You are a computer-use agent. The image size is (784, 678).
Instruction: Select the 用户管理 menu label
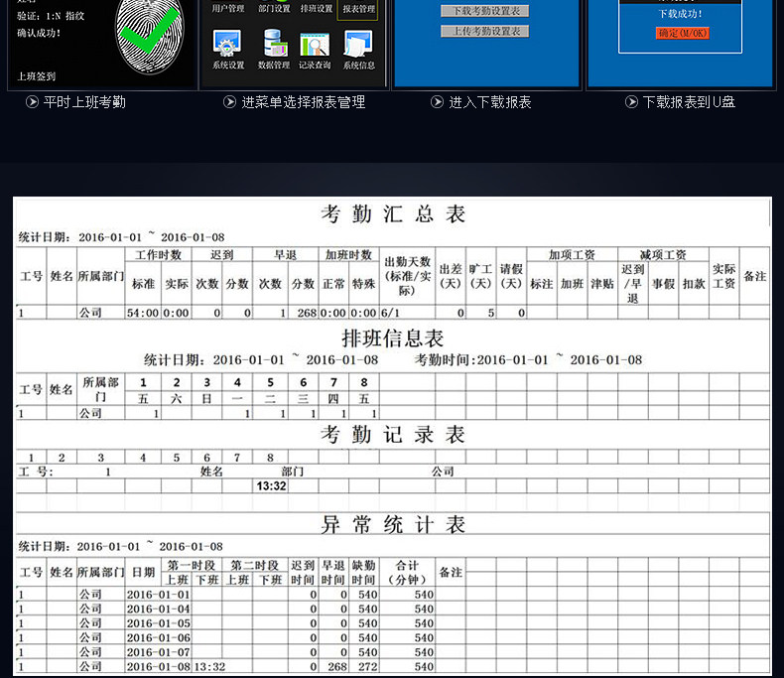click(228, 9)
